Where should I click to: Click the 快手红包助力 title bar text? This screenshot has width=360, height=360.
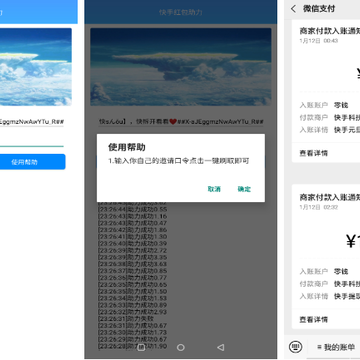click(181, 12)
